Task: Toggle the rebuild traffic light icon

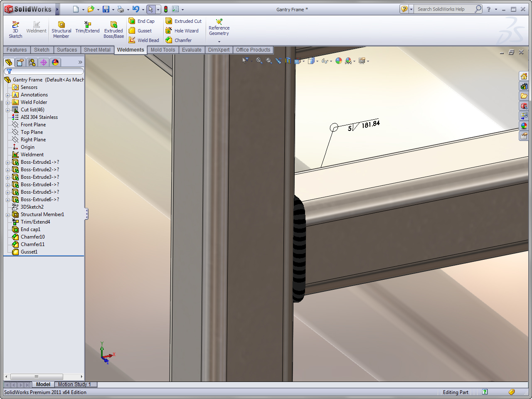Action: point(166,9)
